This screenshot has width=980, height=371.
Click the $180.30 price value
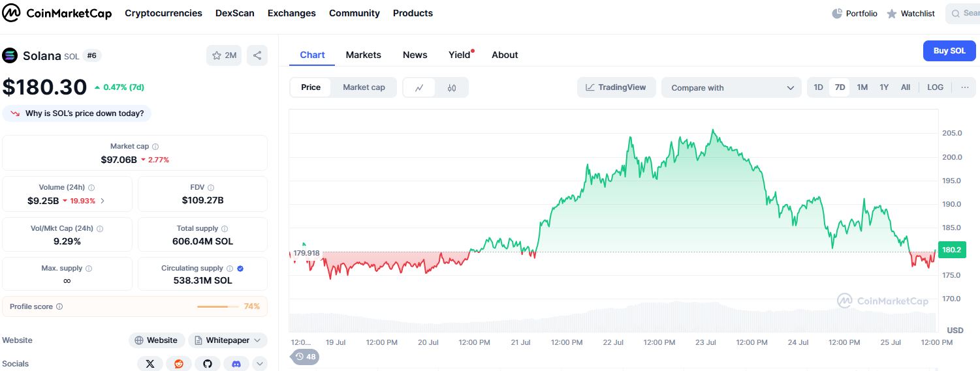pos(45,87)
